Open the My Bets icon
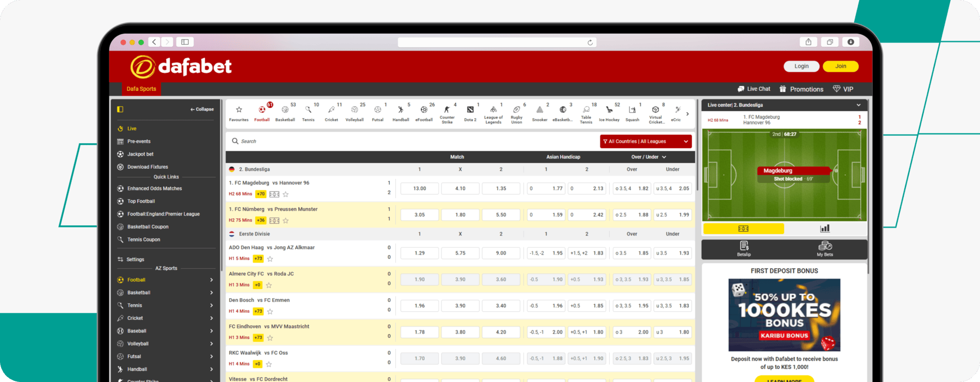The image size is (980, 382). [825, 249]
